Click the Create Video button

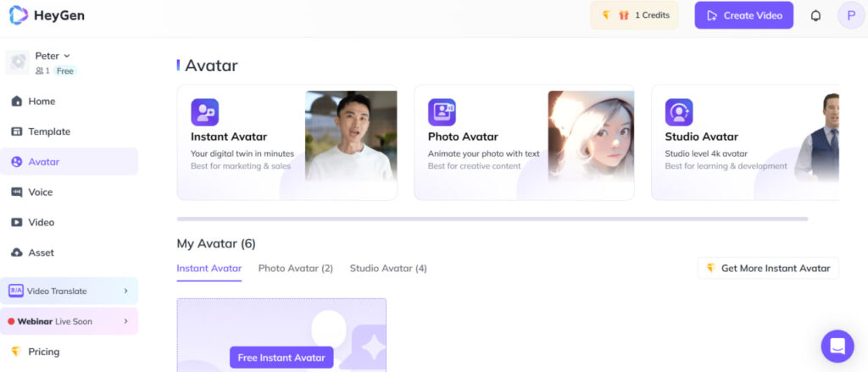click(x=744, y=15)
